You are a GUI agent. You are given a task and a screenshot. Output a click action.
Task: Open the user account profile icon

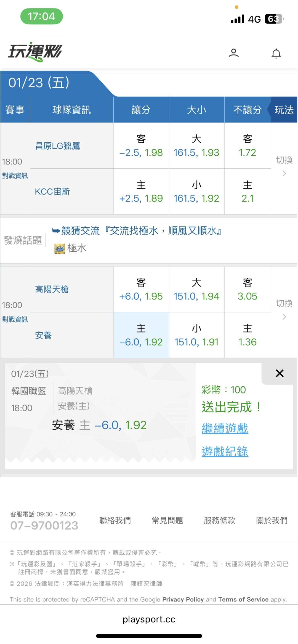(x=233, y=53)
